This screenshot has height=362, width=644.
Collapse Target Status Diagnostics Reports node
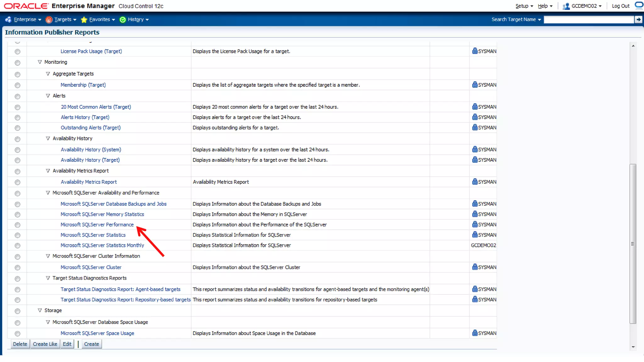pyautogui.click(x=48, y=278)
